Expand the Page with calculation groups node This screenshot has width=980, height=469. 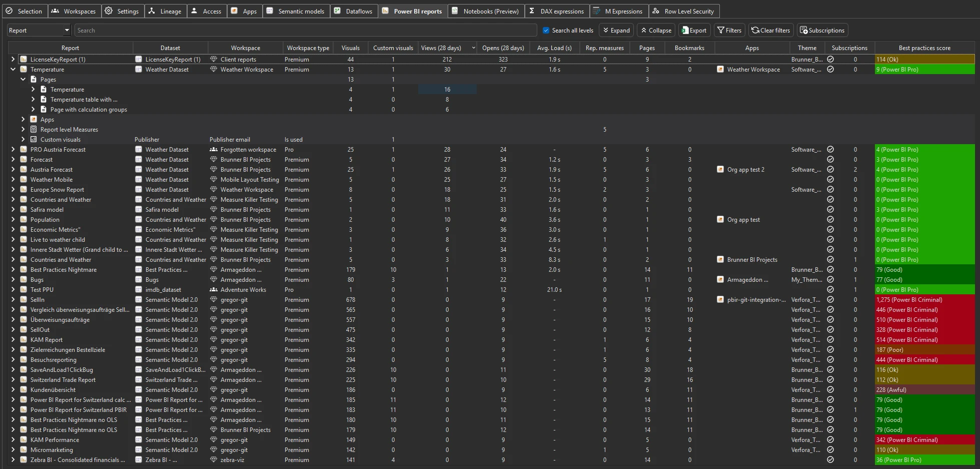click(x=33, y=109)
